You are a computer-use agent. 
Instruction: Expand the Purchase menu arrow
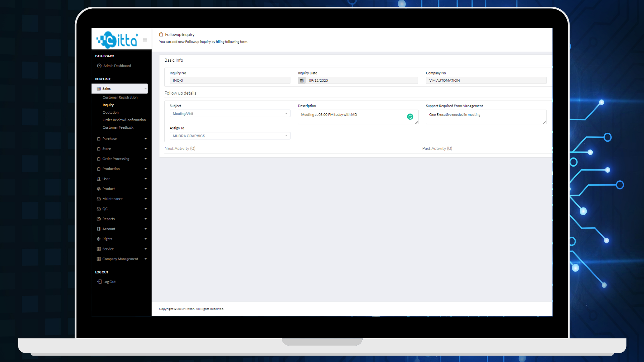click(x=146, y=139)
